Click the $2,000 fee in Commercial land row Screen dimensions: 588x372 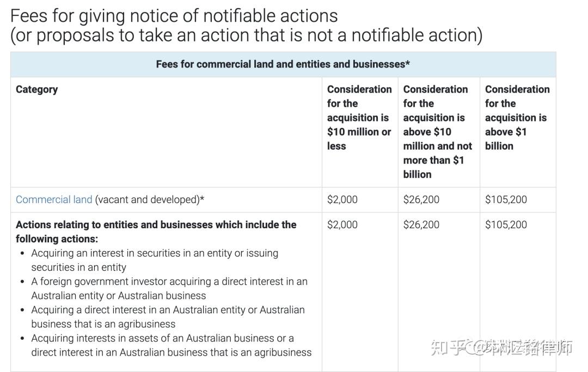click(x=342, y=199)
